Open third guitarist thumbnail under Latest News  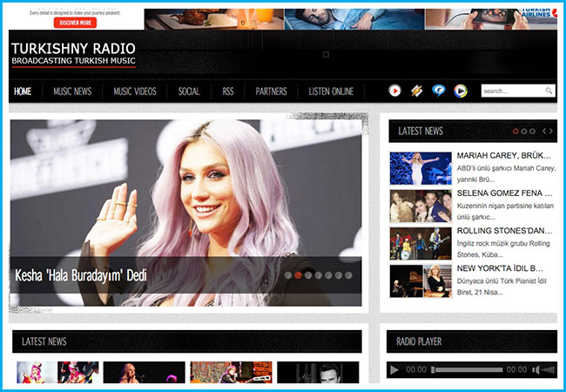coord(231,372)
